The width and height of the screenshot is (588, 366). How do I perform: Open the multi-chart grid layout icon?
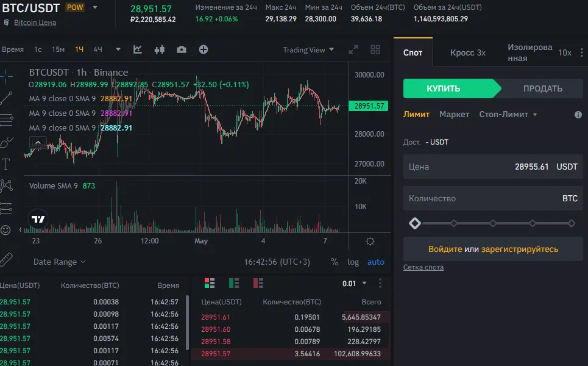point(375,49)
